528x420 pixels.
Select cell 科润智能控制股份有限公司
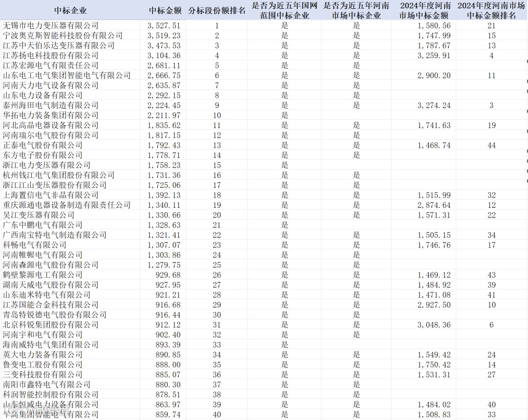click(x=50, y=395)
